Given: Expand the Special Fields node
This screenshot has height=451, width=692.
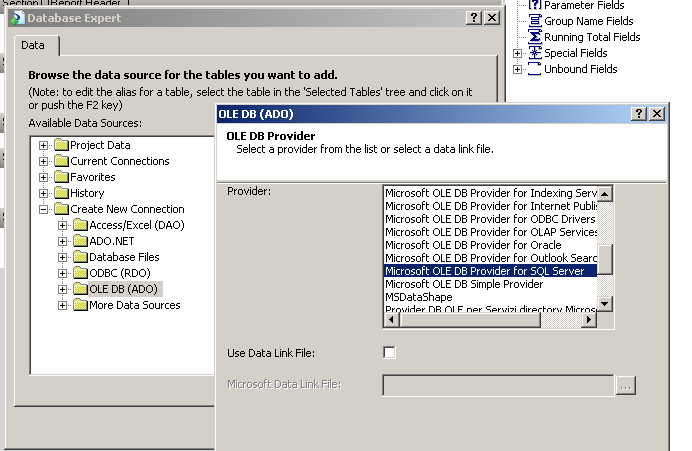Looking at the screenshot, I should tap(517, 53).
